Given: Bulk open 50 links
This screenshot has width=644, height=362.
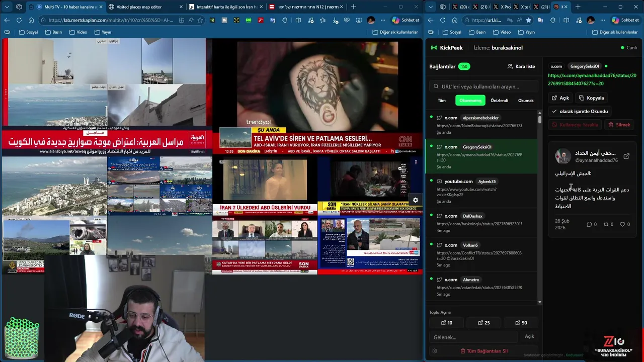Looking at the screenshot, I should pos(521,323).
